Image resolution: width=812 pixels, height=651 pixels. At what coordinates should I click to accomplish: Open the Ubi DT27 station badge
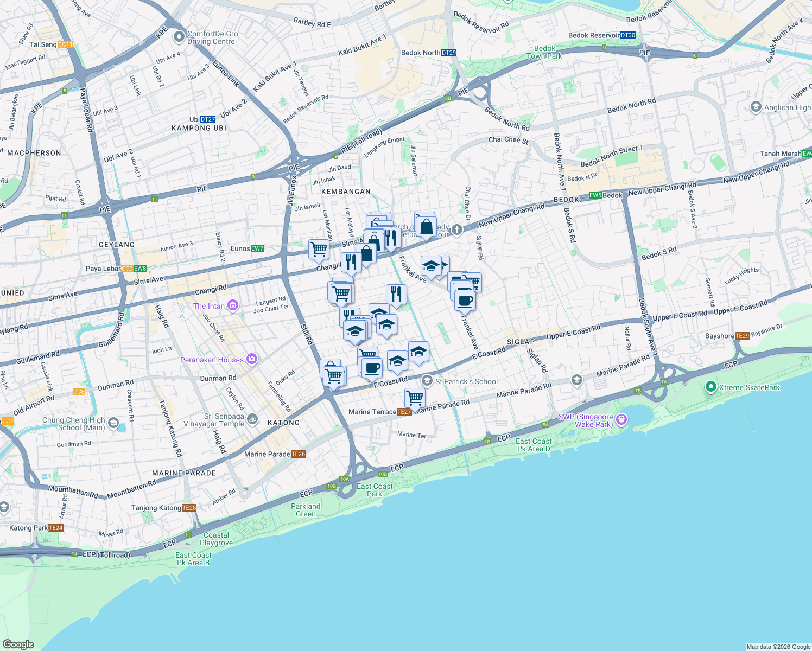(208, 119)
